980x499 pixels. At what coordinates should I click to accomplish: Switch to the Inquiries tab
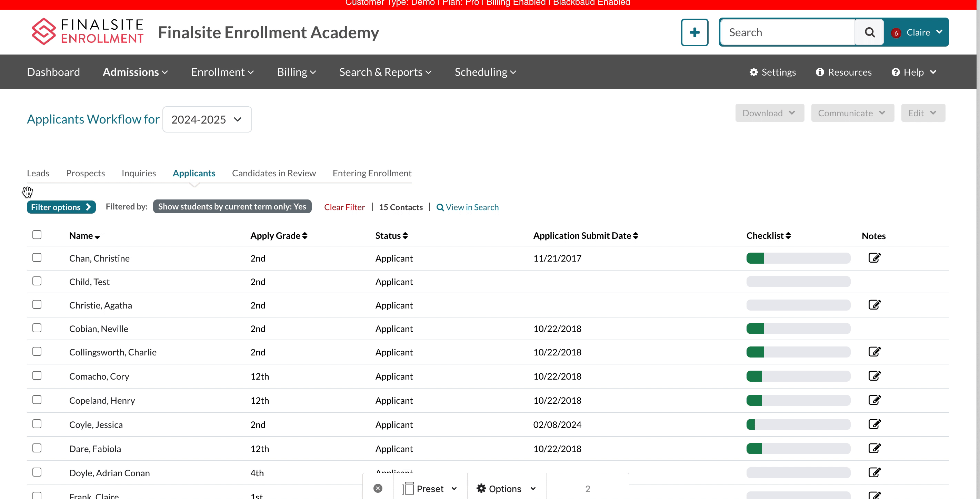coord(139,173)
